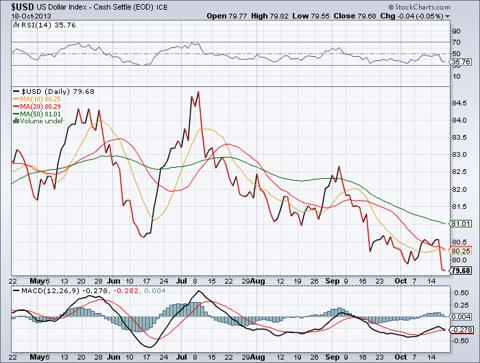
Task: Select the Low 79.55 value
Action: (x=311, y=16)
